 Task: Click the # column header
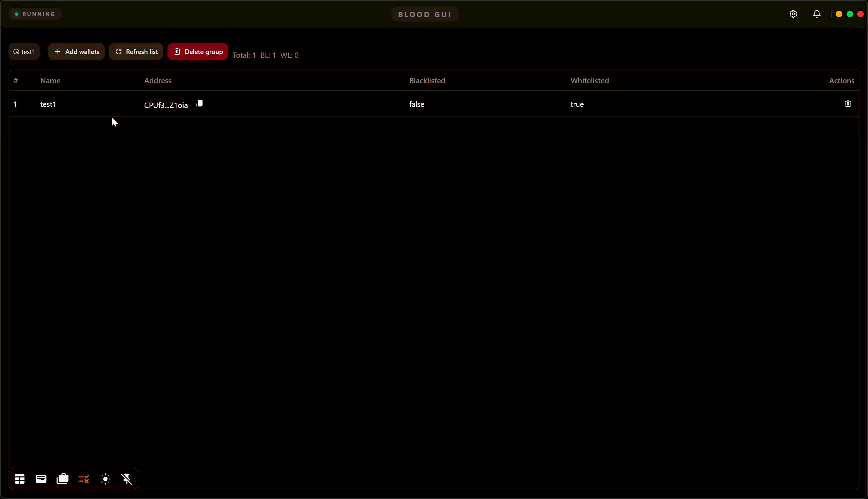tap(16, 80)
